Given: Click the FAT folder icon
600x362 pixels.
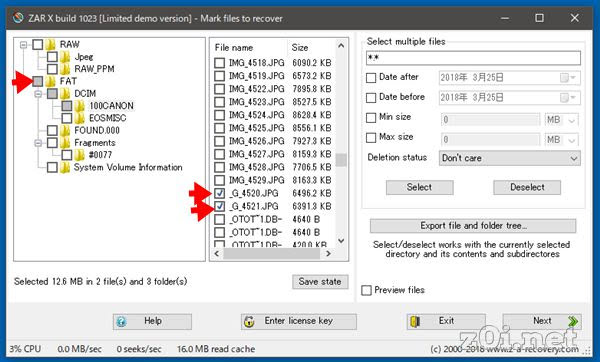Looking at the screenshot, I should tap(51, 81).
